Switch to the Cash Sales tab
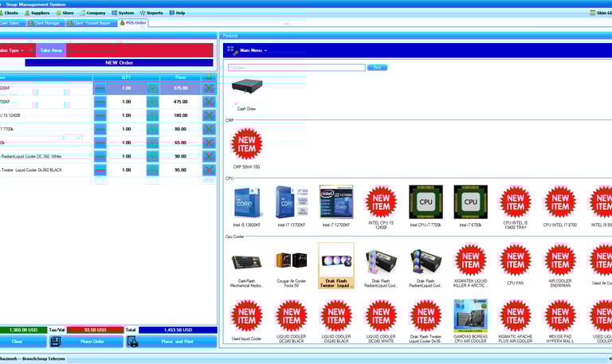This screenshot has width=612, height=364. tap(12, 23)
